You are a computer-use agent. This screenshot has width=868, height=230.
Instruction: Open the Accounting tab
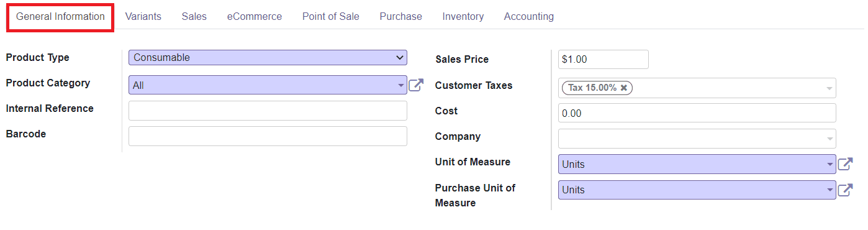tap(529, 17)
